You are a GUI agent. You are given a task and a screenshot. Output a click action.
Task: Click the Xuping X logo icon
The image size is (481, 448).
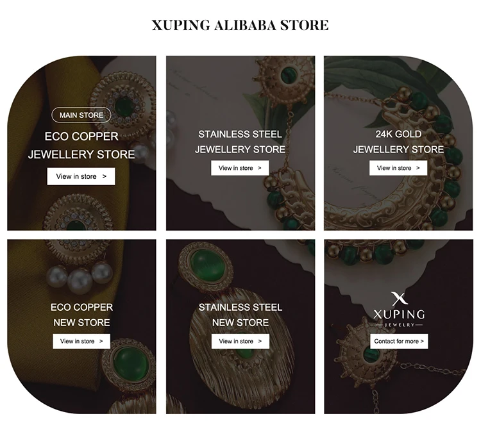click(399, 298)
